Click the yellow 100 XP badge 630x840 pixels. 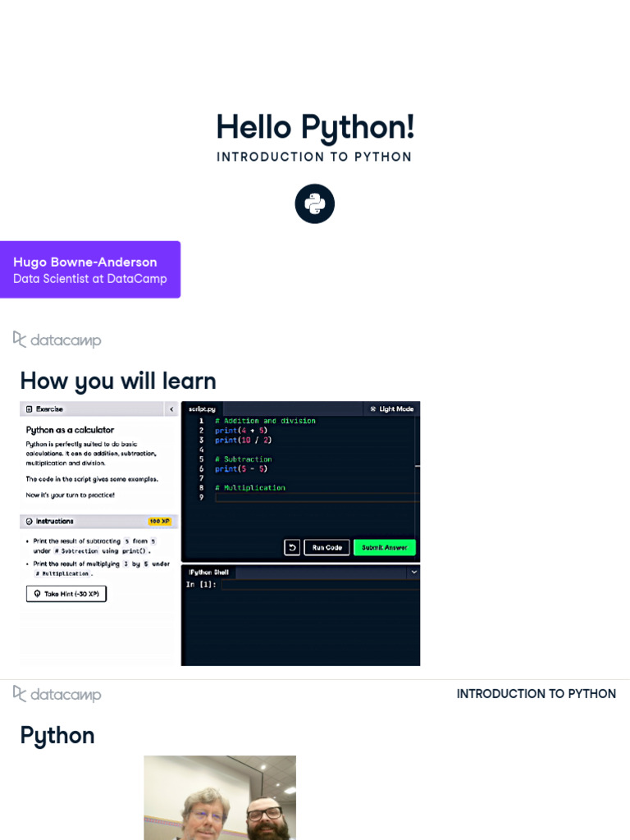pos(160,521)
